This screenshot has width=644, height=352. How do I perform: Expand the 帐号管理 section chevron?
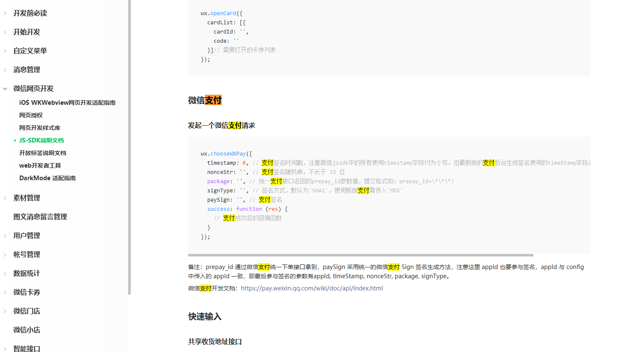(5, 255)
